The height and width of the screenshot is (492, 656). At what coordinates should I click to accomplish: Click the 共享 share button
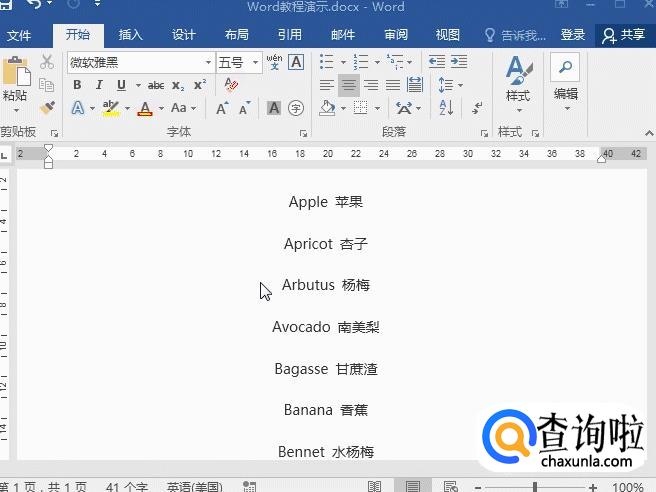pos(622,35)
